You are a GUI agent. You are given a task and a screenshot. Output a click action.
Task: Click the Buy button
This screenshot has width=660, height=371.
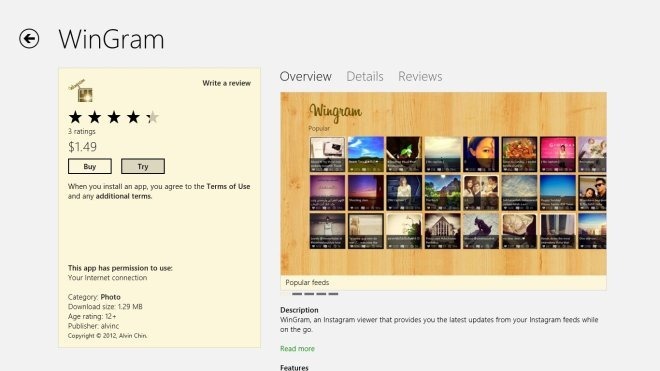click(x=90, y=166)
